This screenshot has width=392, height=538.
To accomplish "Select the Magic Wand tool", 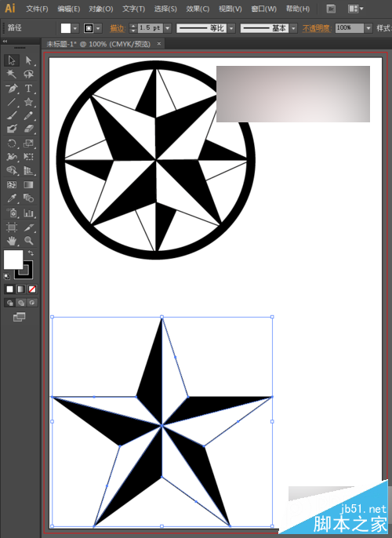I will pos(12,74).
